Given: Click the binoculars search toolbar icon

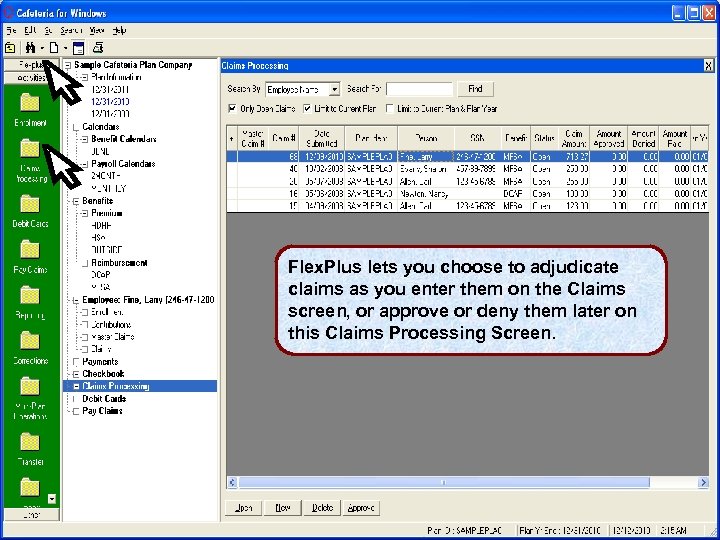Looking at the screenshot, I should 30,47.
